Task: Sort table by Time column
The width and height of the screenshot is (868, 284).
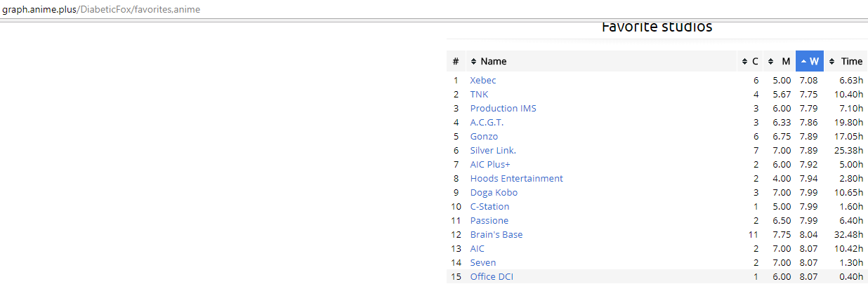Action: coord(846,61)
